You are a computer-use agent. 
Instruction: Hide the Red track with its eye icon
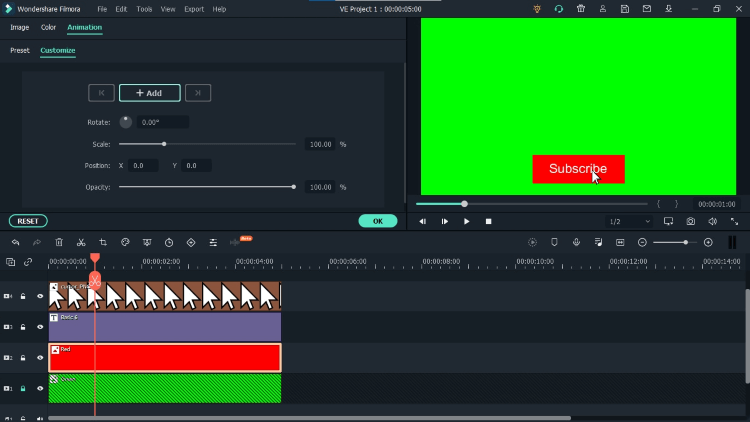(x=40, y=357)
